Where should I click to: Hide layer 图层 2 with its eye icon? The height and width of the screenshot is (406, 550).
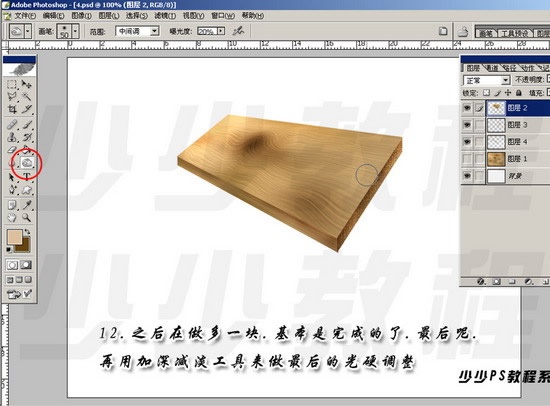tap(467, 108)
